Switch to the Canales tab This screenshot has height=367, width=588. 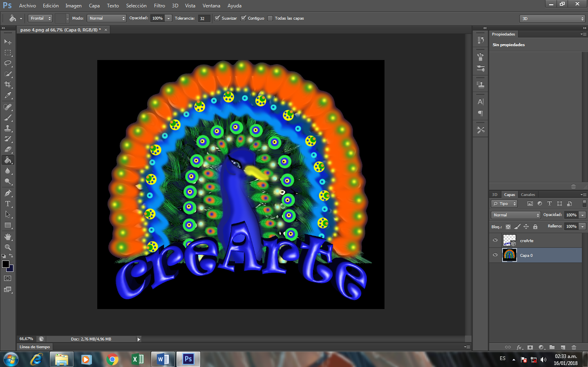(528, 194)
